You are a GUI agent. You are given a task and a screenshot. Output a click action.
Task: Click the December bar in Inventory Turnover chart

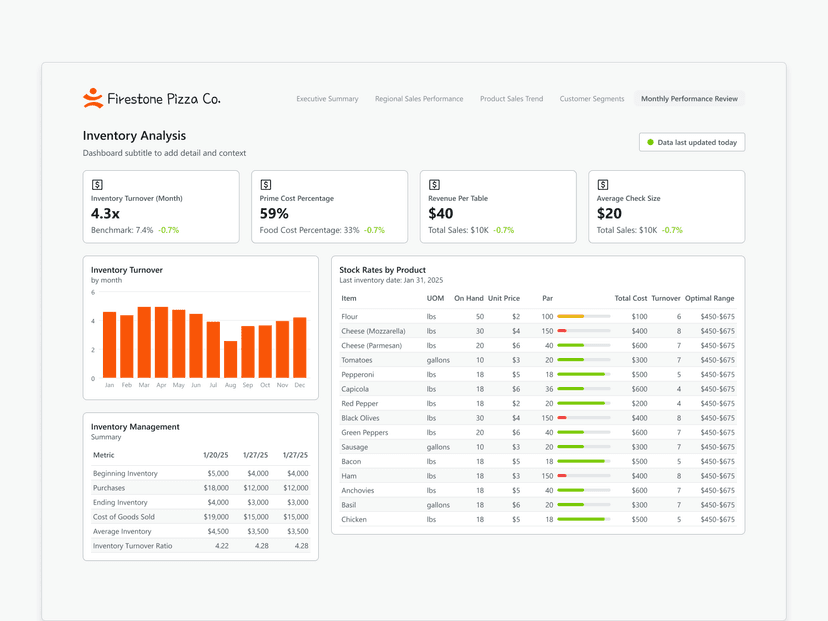click(302, 345)
